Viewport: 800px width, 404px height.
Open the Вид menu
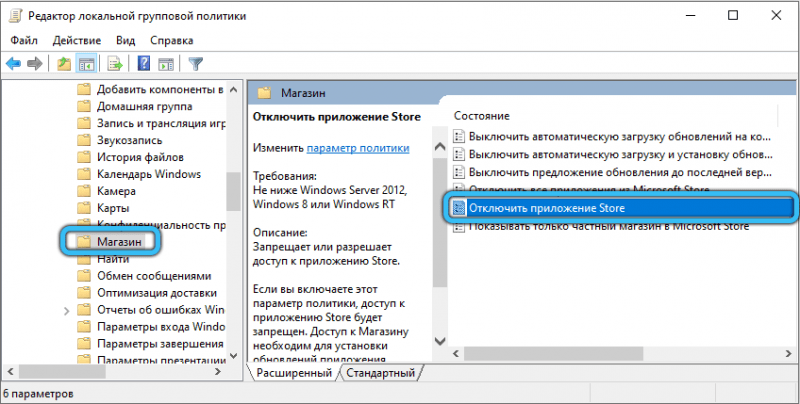[126, 40]
